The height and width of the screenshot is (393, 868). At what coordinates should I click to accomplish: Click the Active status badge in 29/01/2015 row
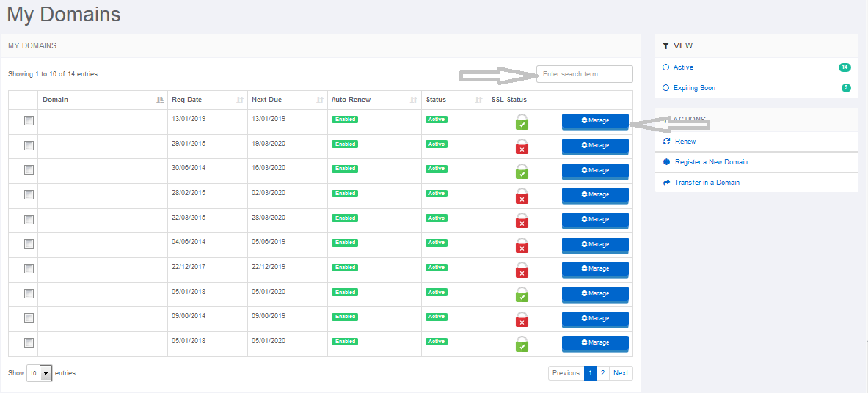(x=437, y=144)
